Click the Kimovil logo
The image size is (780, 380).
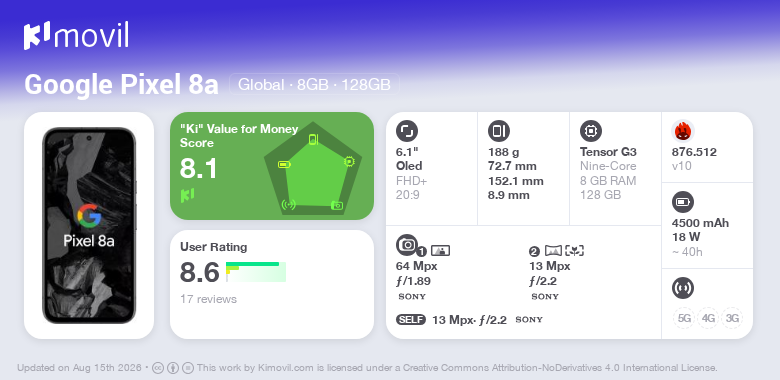click(76, 35)
